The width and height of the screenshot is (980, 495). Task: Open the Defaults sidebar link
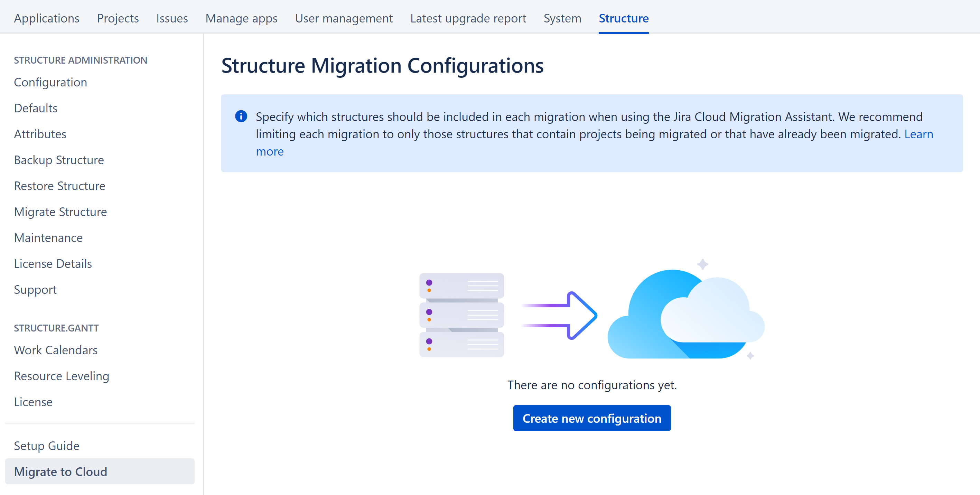coord(36,108)
